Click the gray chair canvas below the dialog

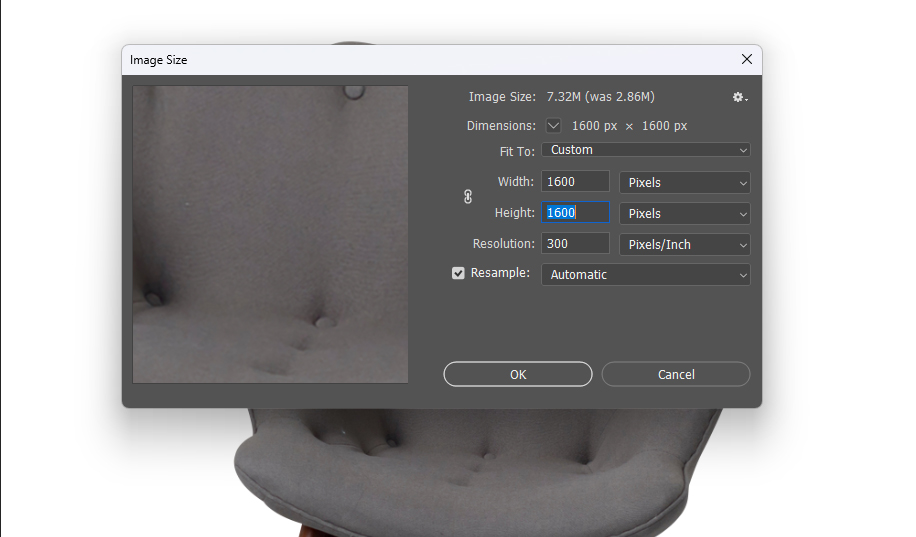pos(460,470)
